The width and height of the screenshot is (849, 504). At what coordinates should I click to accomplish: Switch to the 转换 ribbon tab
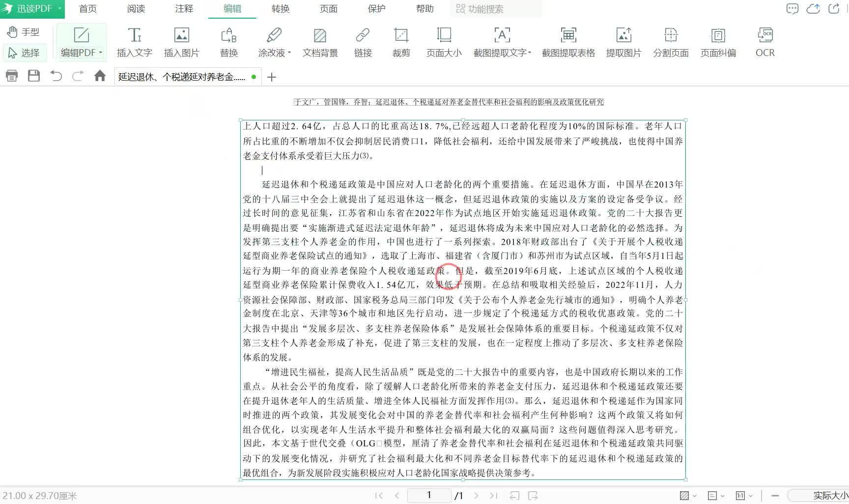point(281,9)
